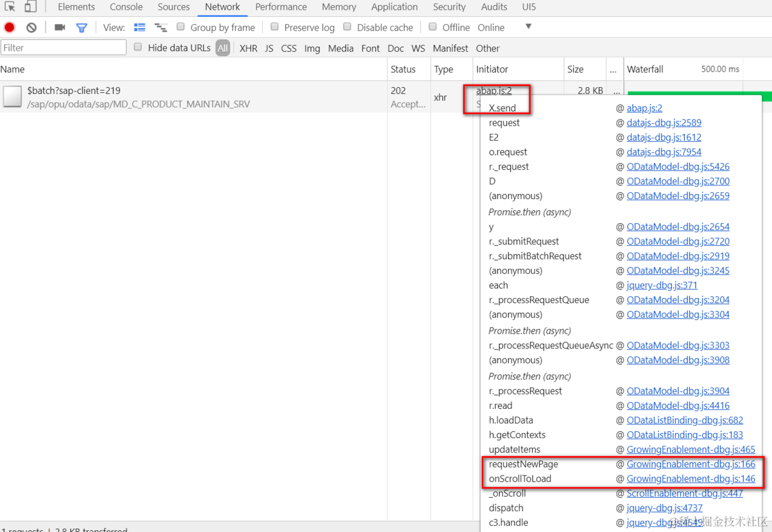Open ODataModel-dbg.js:2700 link
The image size is (772, 532).
[678, 181]
